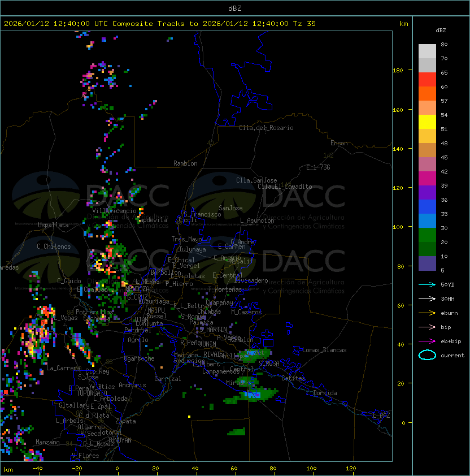This screenshot has width=470, height=476.
Task: Click the red 65 dBZ color swatch
Action: 427,80
